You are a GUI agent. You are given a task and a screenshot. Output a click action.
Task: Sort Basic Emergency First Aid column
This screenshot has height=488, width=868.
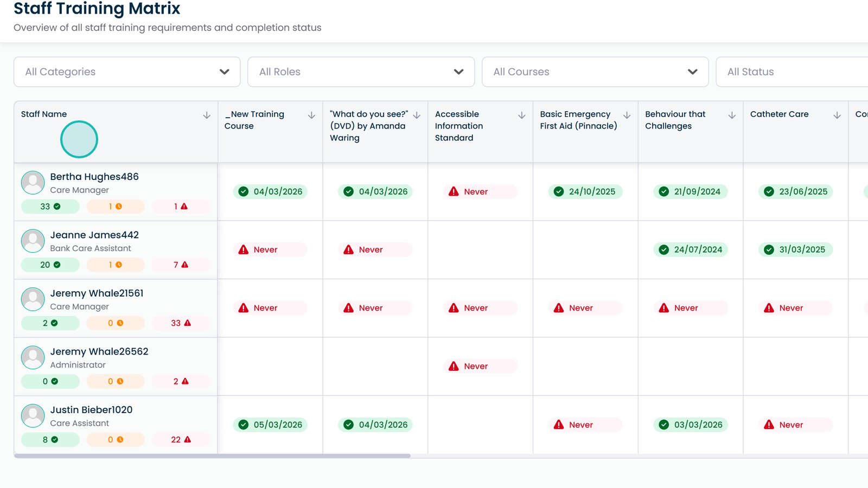(627, 115)
